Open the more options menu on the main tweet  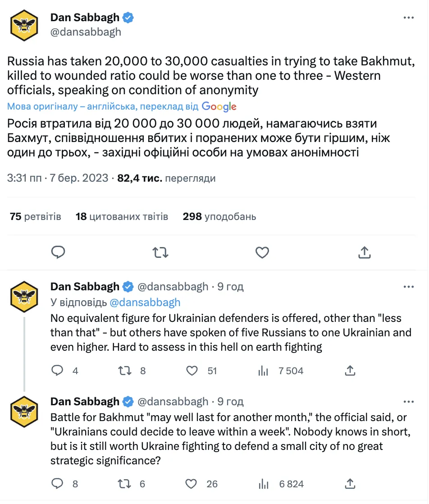[x=409, y=17]
